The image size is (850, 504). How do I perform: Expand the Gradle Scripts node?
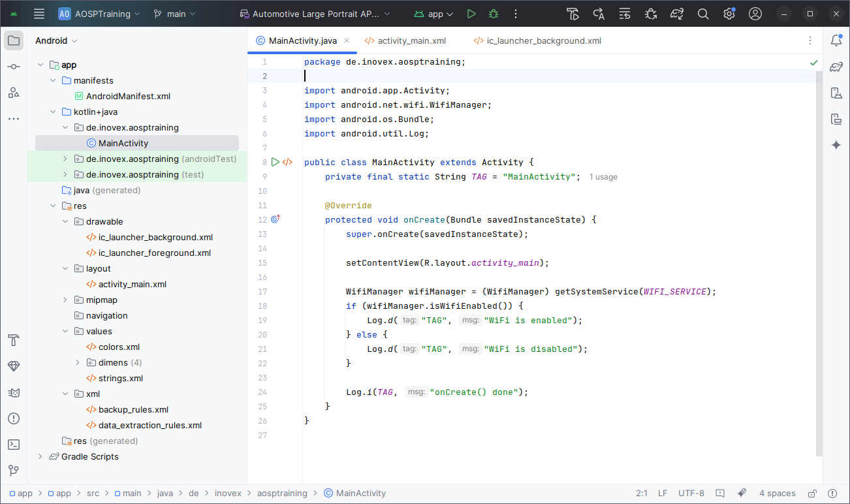40,456
